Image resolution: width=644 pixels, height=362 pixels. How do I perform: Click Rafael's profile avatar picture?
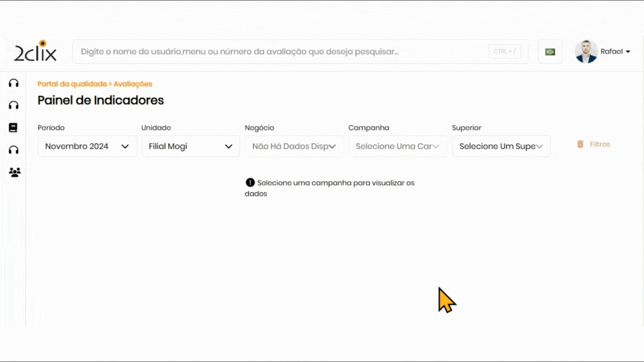(586, 51)
